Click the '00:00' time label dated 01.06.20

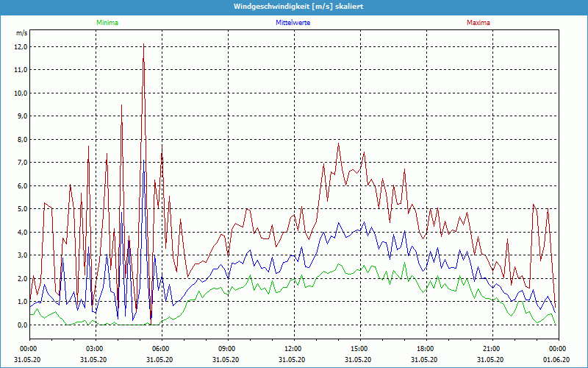point(558,349)
